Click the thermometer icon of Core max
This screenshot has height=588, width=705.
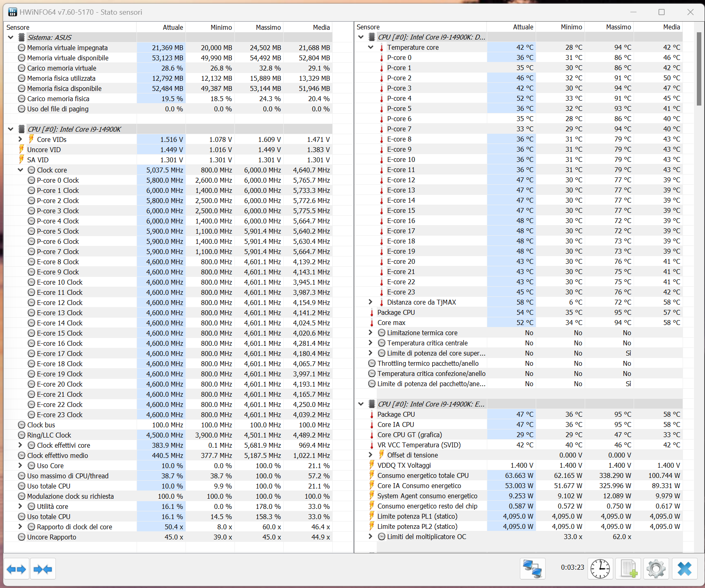[371, 323]
